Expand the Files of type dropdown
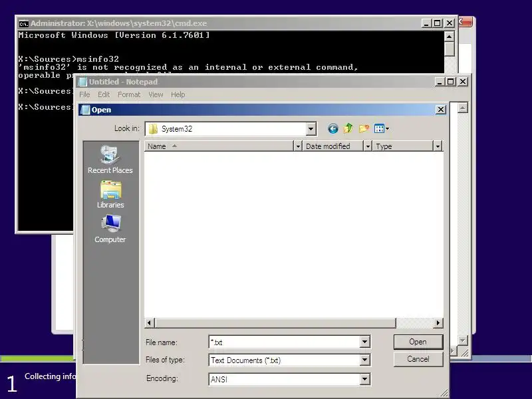This screenshot has width=532, height=399. [364, 360]
